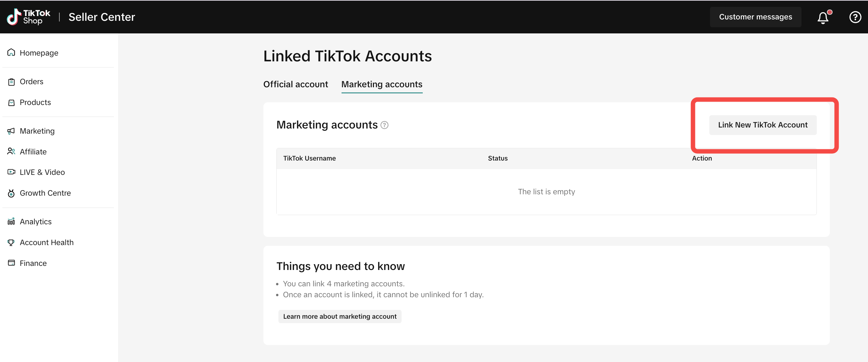Click the Affiliate people icon
The width and height of the screenshot is (868, 362).
coord(11,151)
